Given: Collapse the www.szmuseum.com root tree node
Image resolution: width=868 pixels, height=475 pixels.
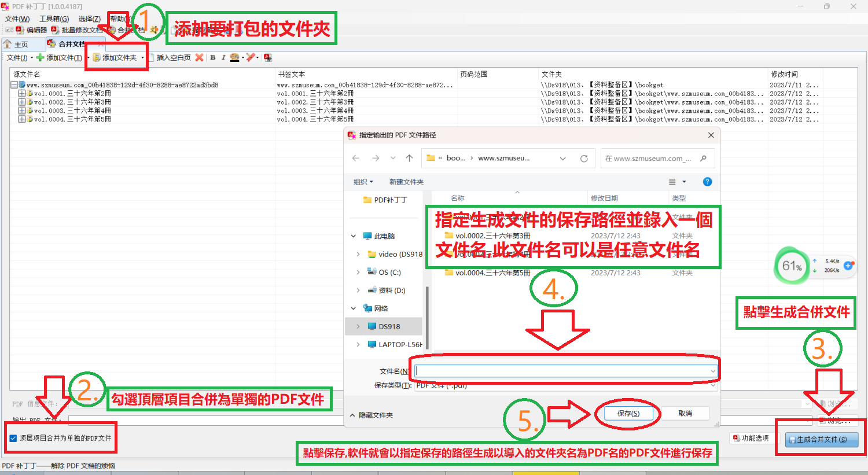Looking at the screenshot, I should click(x=14, y=85).
